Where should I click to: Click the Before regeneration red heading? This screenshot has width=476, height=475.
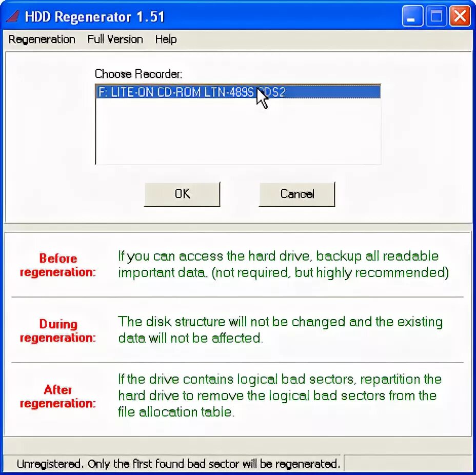(x=57, y=265)
